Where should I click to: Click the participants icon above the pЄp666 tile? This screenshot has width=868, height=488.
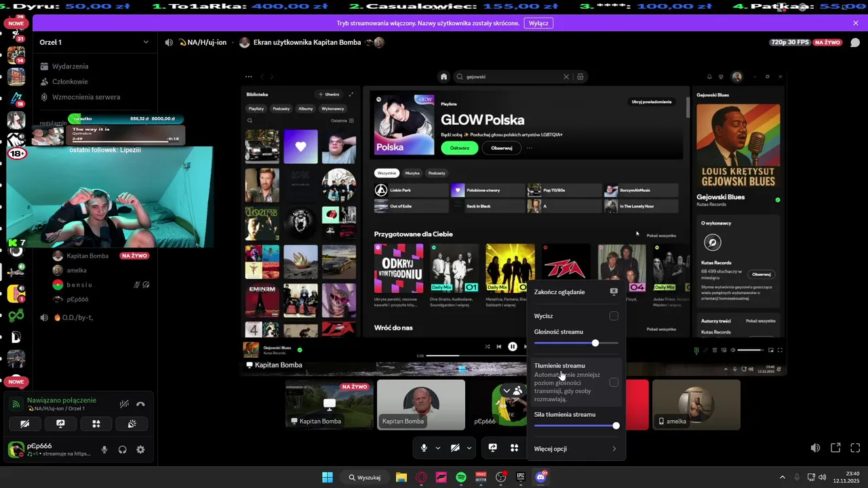517,390
